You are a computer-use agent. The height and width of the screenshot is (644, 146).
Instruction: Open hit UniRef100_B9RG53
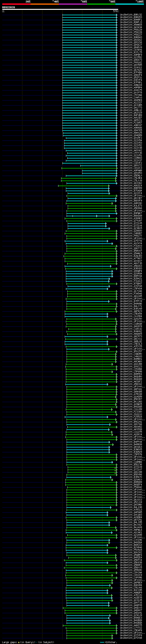(x=131, y=17)
